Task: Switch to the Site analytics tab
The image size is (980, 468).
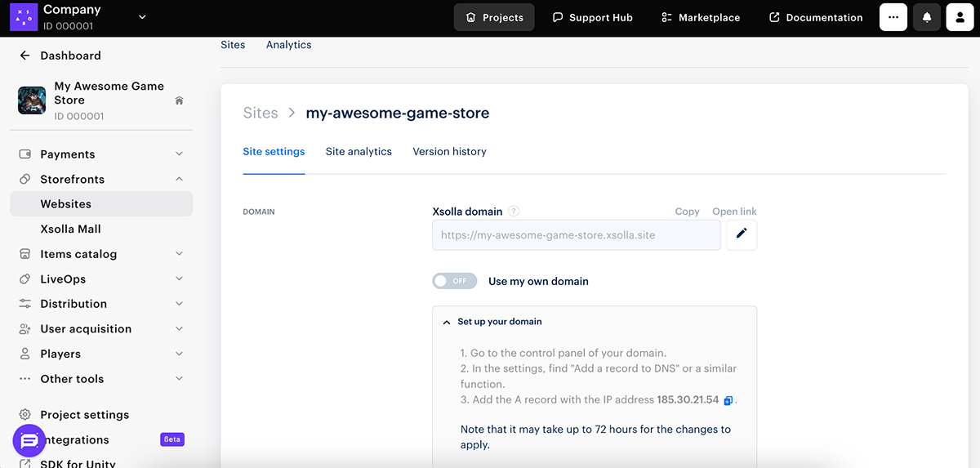Action: [x=359, y=152]
